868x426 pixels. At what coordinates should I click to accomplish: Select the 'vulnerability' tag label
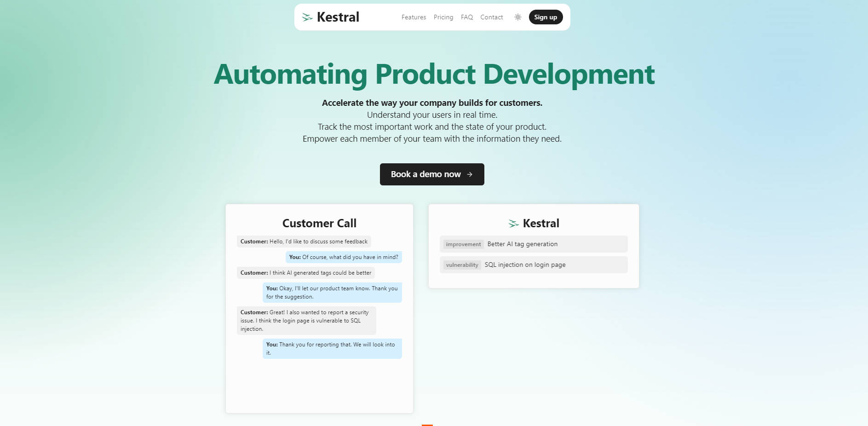point(461,265)
